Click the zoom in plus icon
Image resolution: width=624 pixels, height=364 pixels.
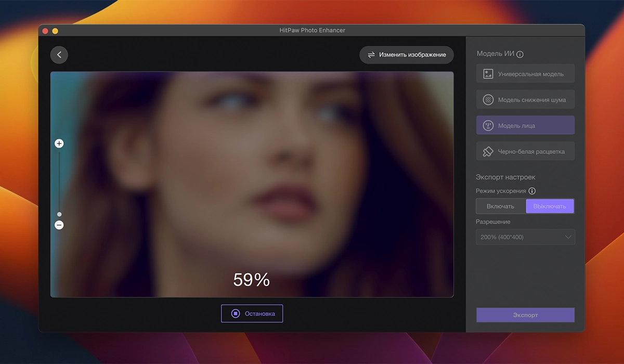59,144
